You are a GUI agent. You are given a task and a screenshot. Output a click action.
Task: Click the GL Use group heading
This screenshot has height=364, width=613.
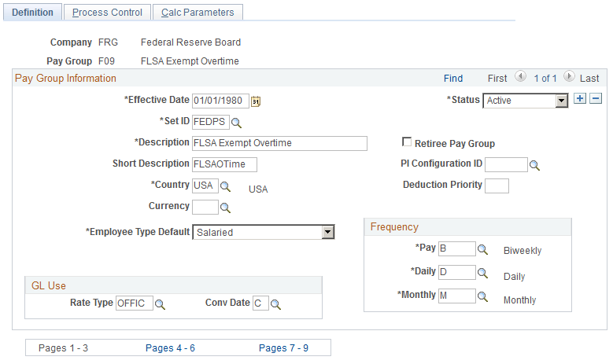click(49, 286)
